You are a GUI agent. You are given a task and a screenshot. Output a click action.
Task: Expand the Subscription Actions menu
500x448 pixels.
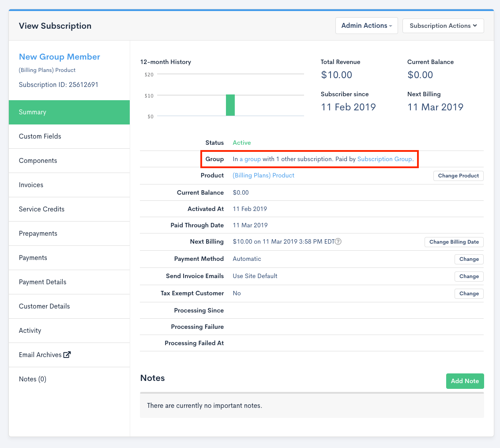tap(443, 26)
